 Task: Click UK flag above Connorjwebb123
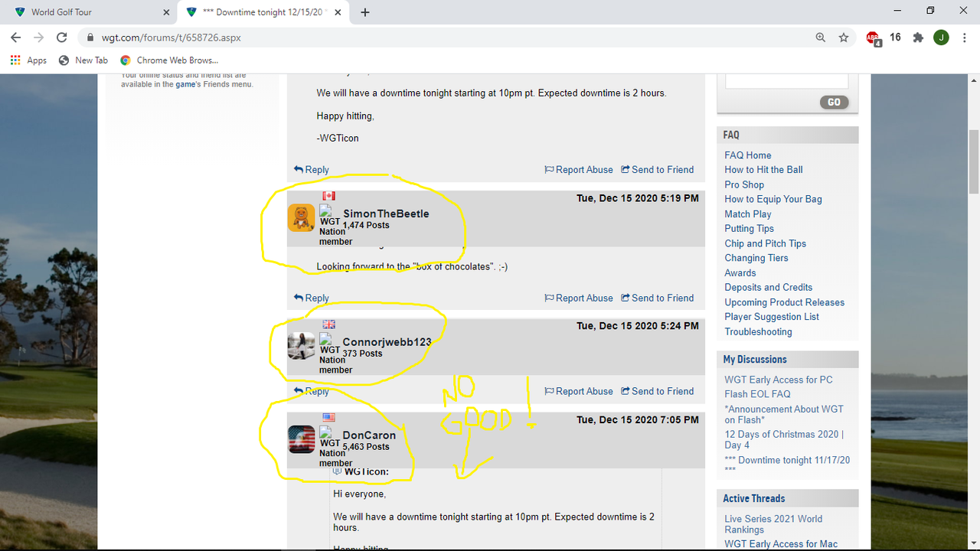point(328,324)
